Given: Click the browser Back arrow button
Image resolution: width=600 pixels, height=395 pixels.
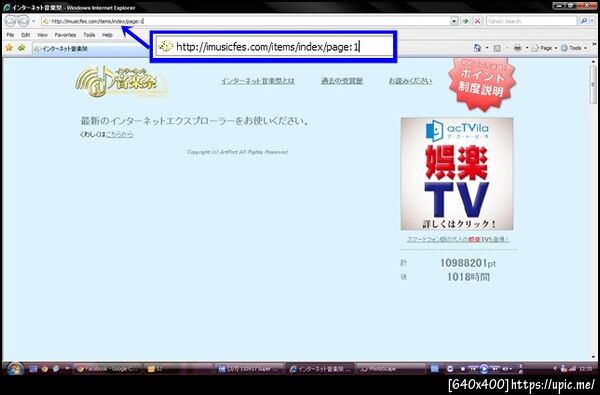Looking at the screenshot, I should click(10, 21).
